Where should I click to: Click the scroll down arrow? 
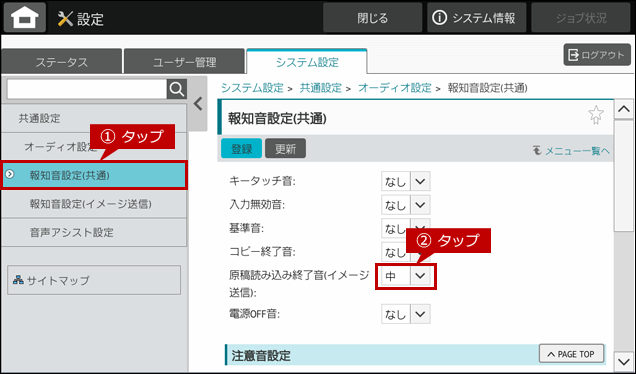(624, 361)
